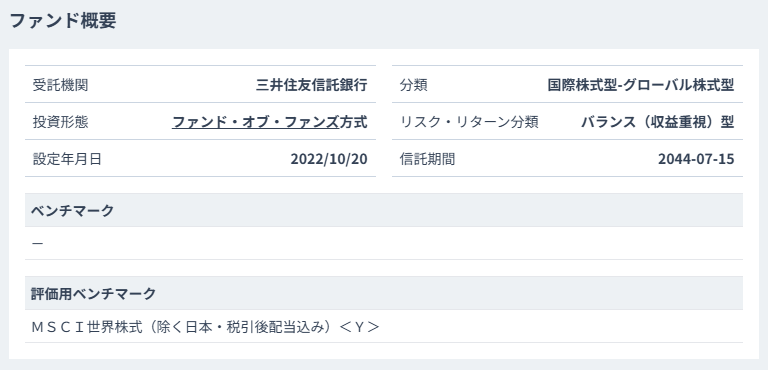
Task: Click the 税引後配当込み parenthetical text
Action: [276, 326]
